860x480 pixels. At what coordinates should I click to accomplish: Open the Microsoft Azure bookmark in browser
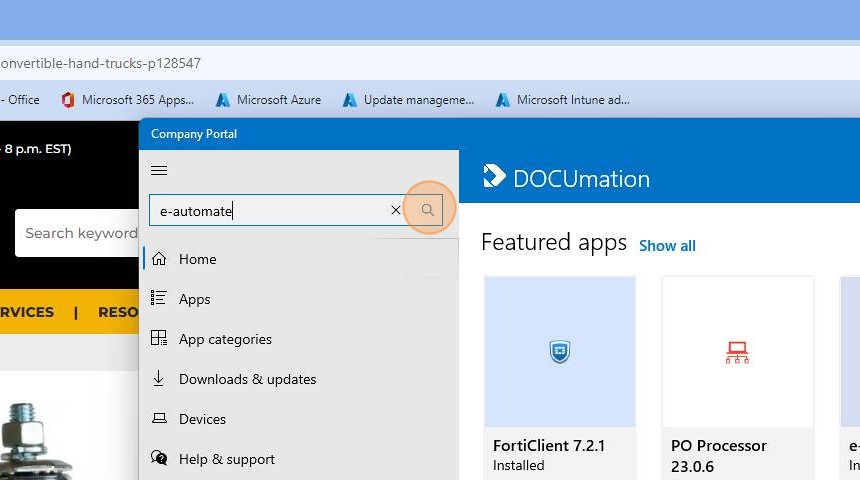[x=269, y=100]
